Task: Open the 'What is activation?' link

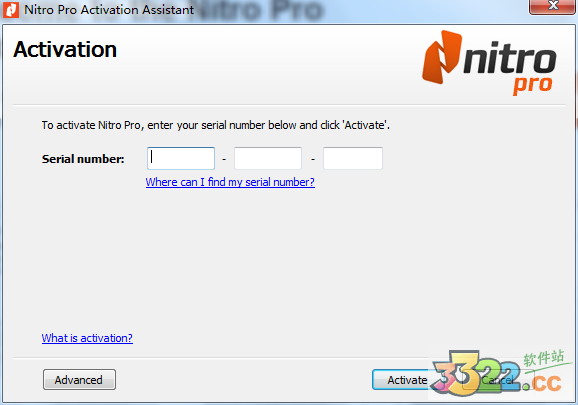Action: 87,338
